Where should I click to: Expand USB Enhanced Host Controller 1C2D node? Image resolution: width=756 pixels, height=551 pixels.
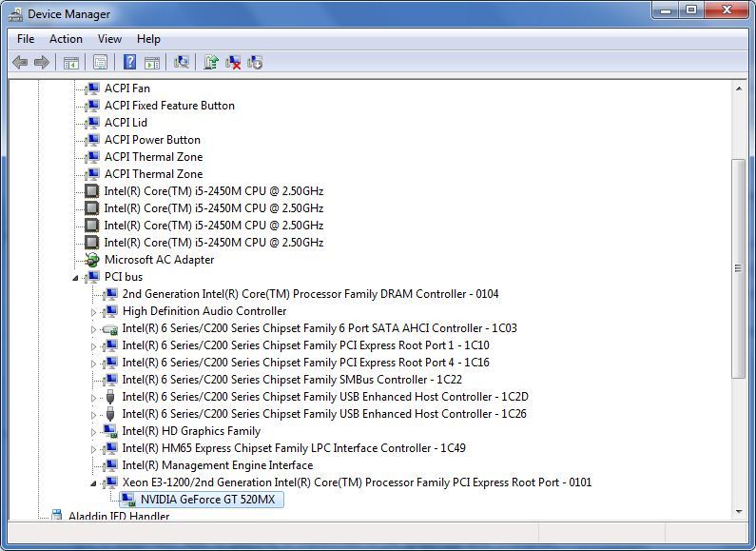93,398
